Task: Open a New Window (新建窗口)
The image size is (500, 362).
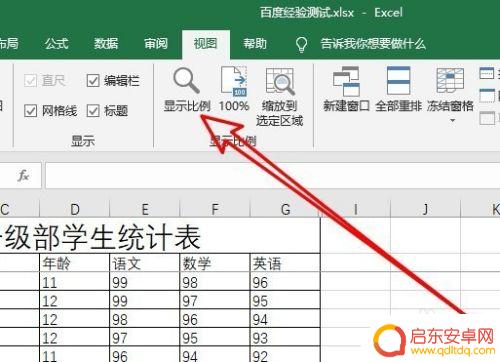Action: point(346,89)
